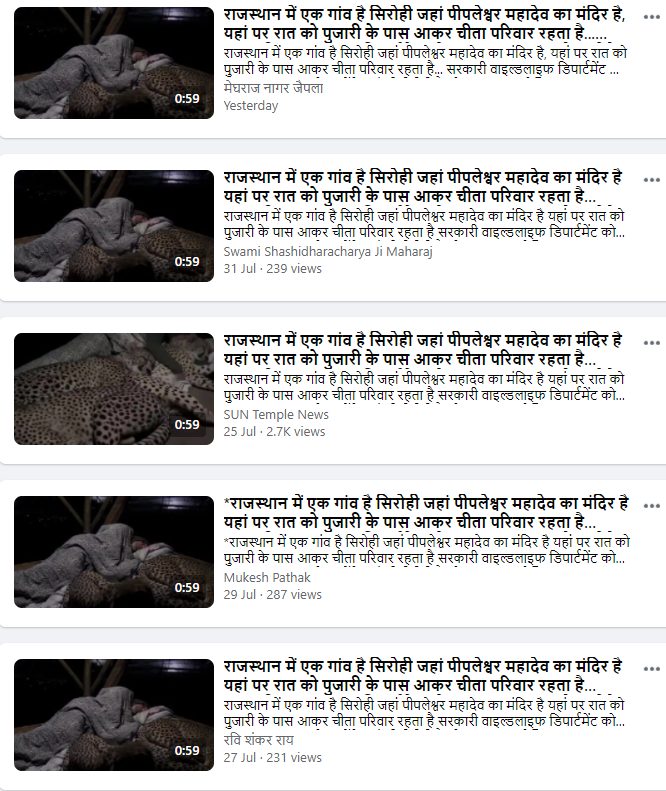
Task: Play the रवि शंकर राय video thumbnail
Action: (x=114, y=715)
